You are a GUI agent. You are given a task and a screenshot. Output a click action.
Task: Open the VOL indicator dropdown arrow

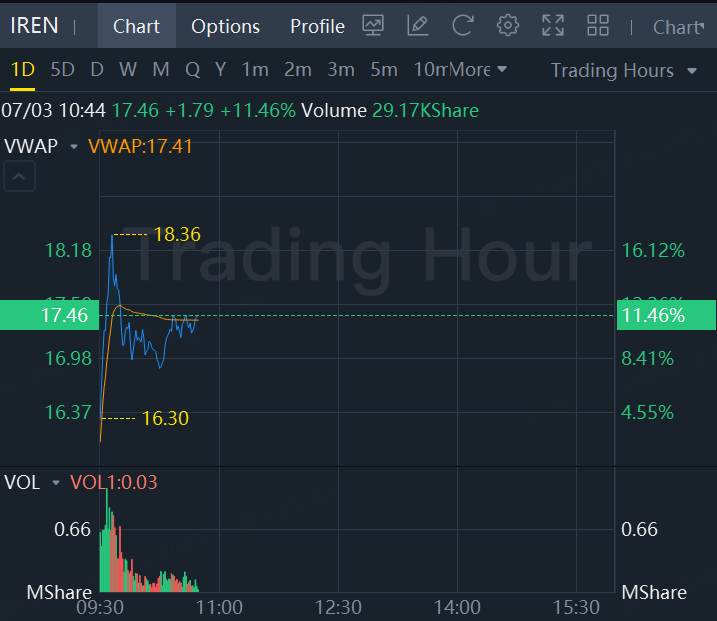55,483
